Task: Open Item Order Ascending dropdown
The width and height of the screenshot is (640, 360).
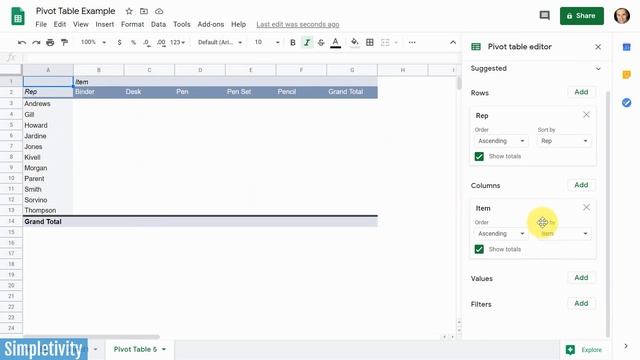Action: click(x=501, y=233)
